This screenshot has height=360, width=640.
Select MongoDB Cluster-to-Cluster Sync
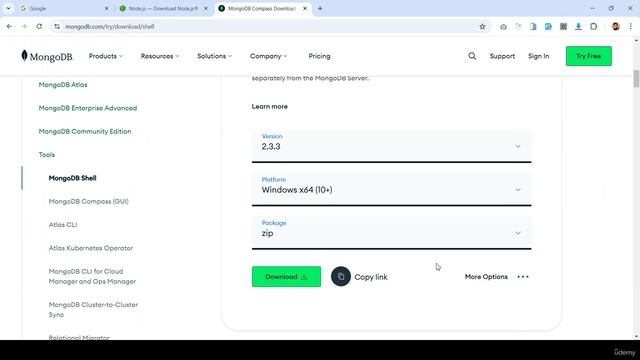click(x=93, y=309)
